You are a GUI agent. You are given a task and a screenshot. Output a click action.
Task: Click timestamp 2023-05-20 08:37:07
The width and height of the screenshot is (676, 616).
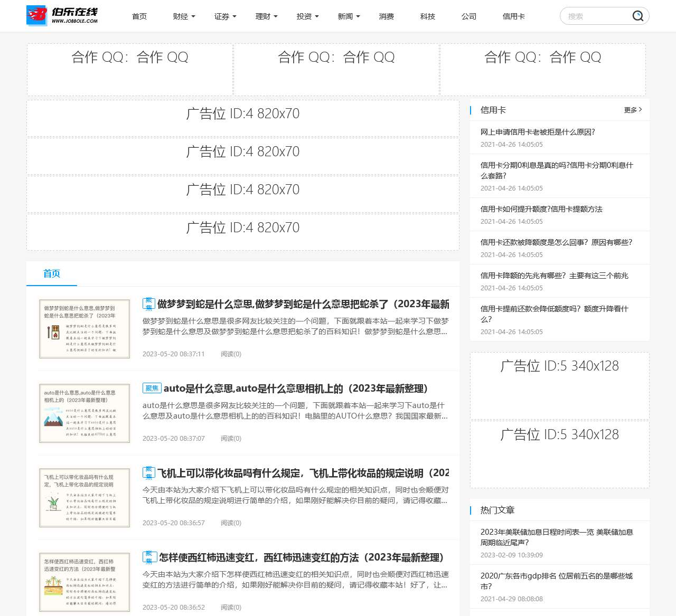173,439
